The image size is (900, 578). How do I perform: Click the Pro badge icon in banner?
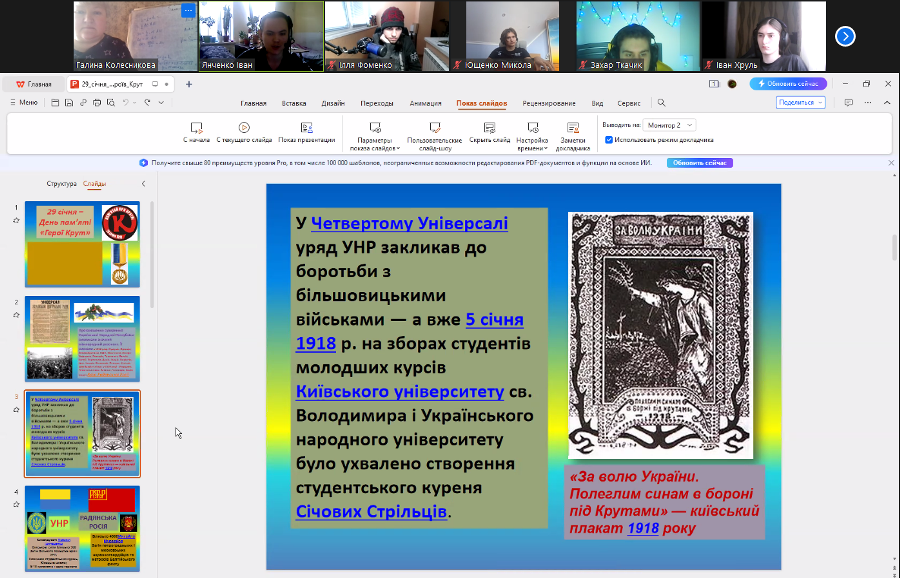[143, 163]
